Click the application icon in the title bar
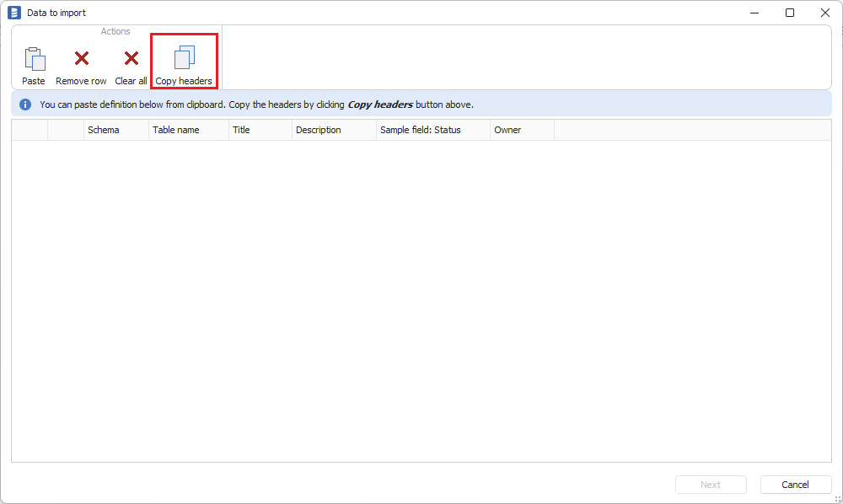 click(13, 13)
